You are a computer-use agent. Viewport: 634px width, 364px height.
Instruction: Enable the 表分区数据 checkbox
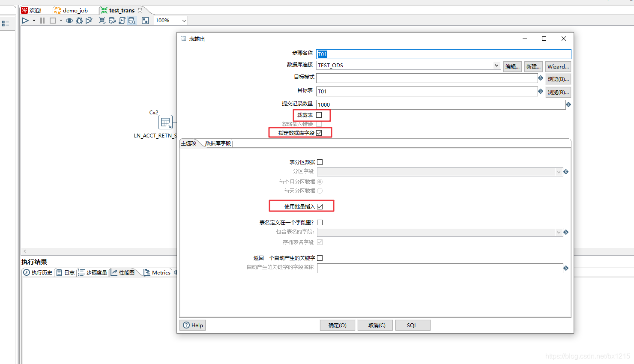[x=320, y=162]
